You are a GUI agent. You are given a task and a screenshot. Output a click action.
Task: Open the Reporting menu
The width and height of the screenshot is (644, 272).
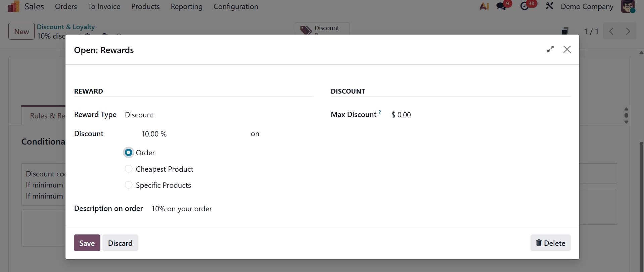(x=186, y=6)
